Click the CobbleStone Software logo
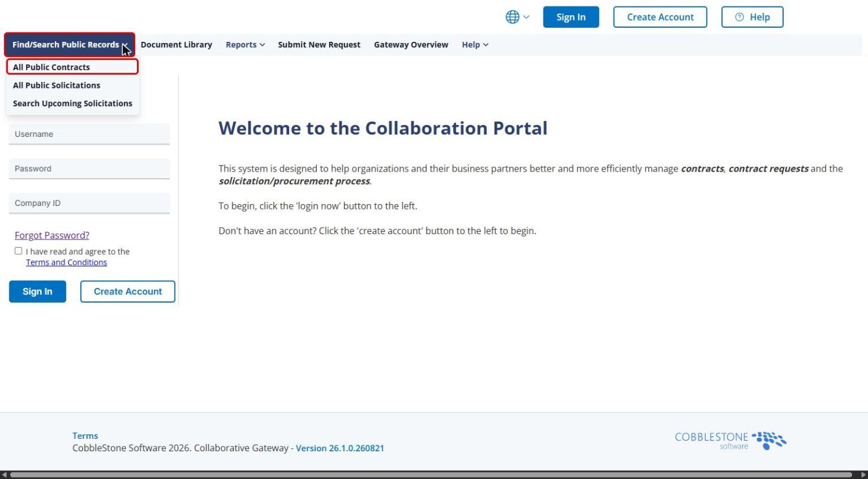This screenshot has width=868, height=479. 731,441
